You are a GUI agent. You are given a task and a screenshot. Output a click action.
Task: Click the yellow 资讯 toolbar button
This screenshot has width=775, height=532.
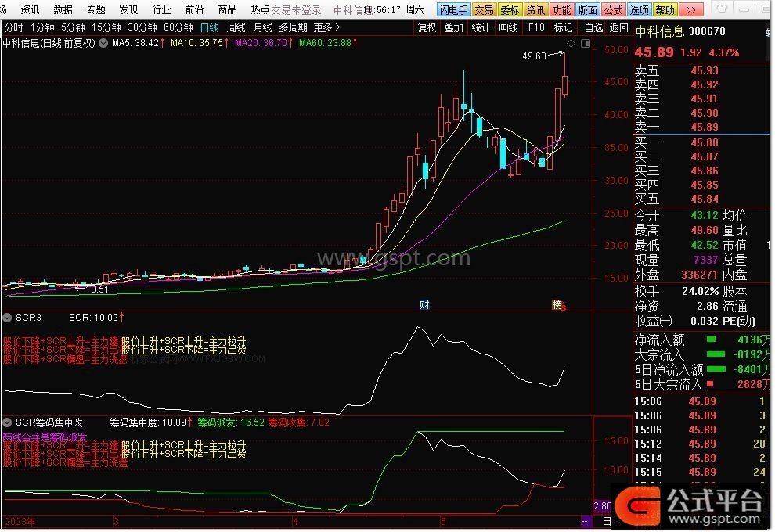536,10
